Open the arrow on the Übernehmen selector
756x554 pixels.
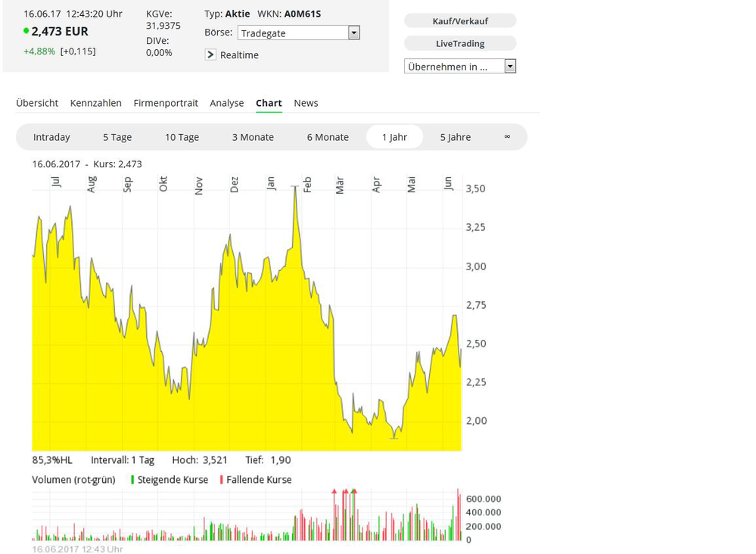[x=510, y=66]
